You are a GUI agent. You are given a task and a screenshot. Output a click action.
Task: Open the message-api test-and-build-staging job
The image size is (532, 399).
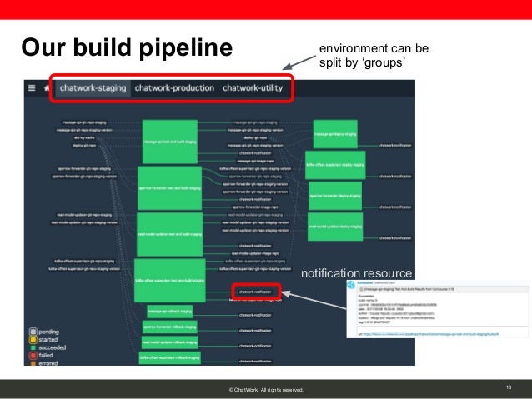[x=169, y=142]
